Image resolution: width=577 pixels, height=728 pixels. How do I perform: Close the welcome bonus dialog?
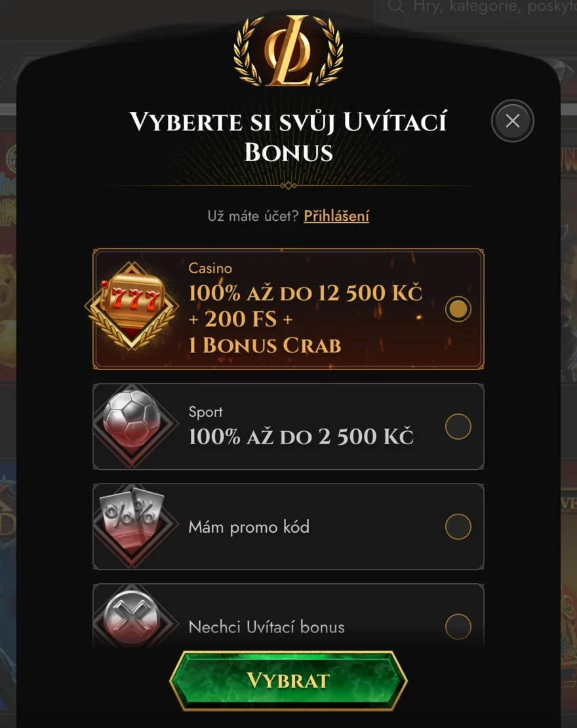pos(513,121)
